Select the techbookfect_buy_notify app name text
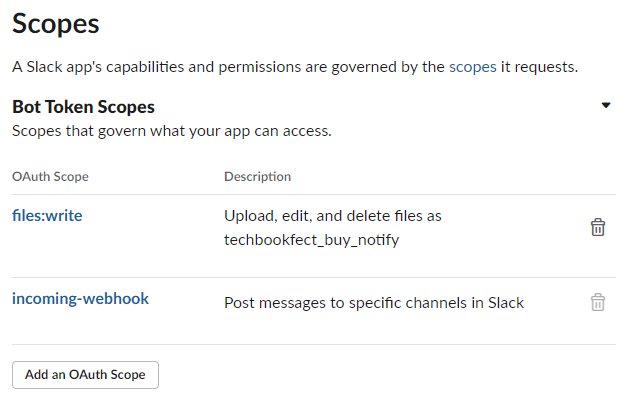 coord(312,240)
